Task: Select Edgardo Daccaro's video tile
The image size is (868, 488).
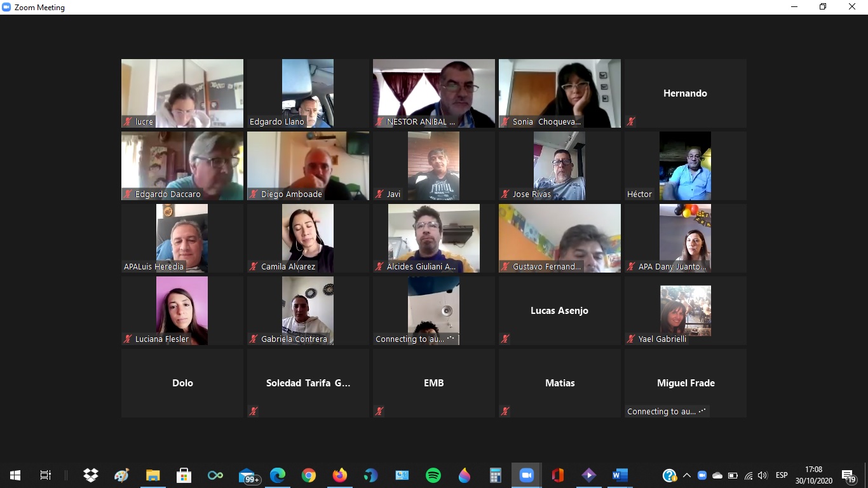Action: (182, 166)
